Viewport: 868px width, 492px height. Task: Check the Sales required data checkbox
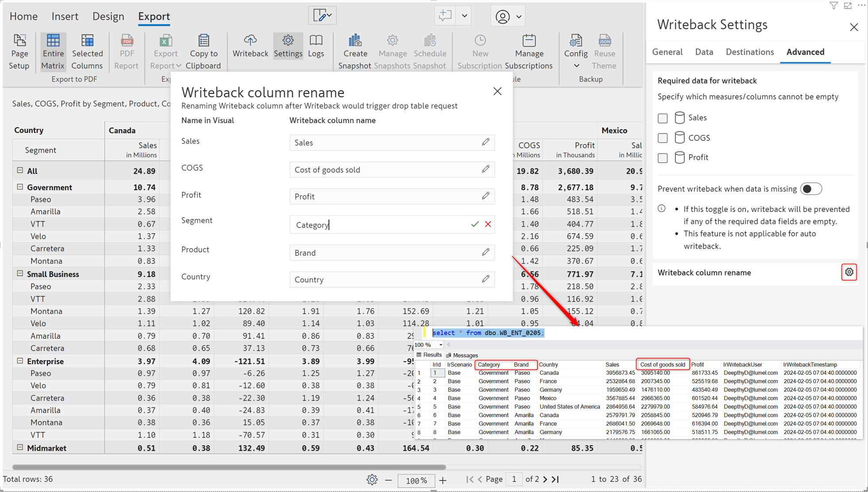tap(662, 118)
